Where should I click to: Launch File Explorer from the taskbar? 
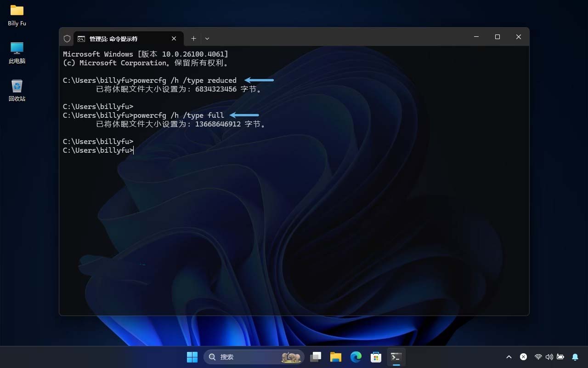click(x=336, y=357)
